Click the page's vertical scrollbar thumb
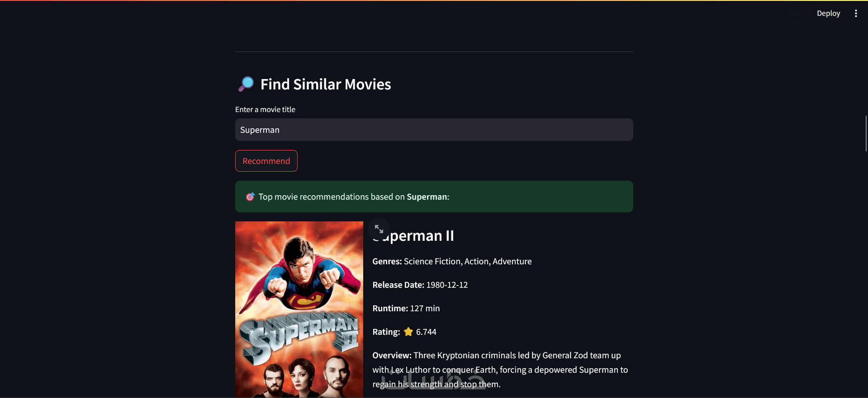The image size is (868, 398). 866,133
